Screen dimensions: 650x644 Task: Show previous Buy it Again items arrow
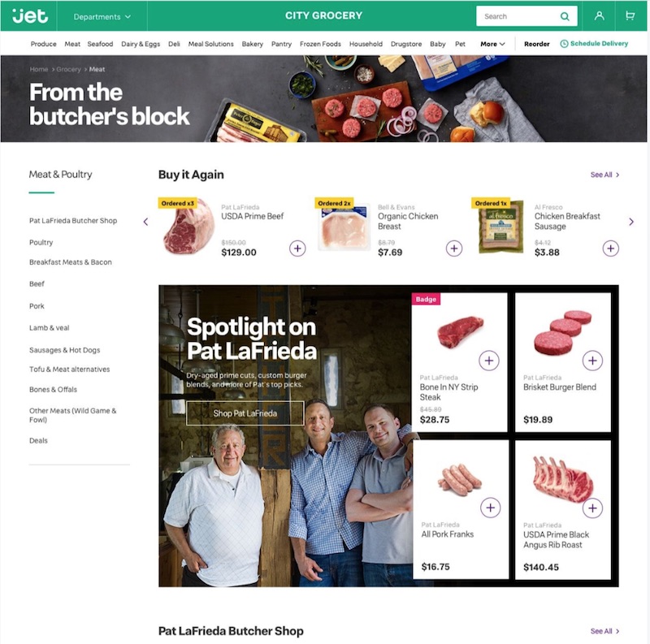pos(145,223)
